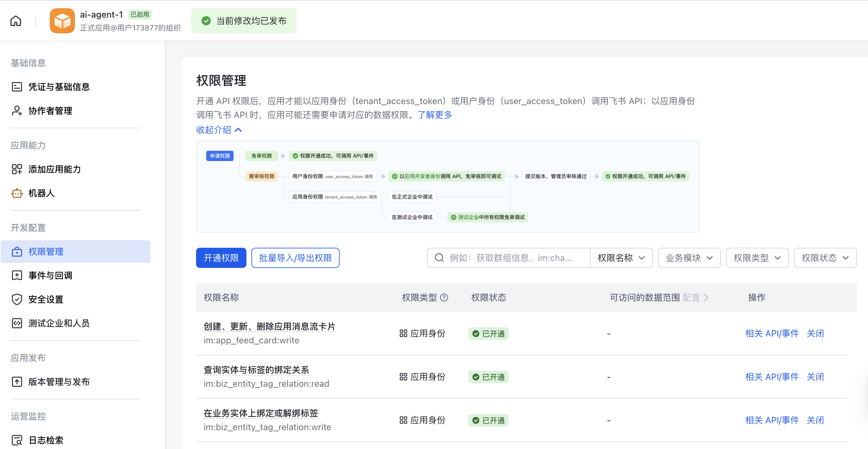Click 应用身份 grid icon for im:app_feed_card:write
Screen dimensions: 868x449
(403, 334)
